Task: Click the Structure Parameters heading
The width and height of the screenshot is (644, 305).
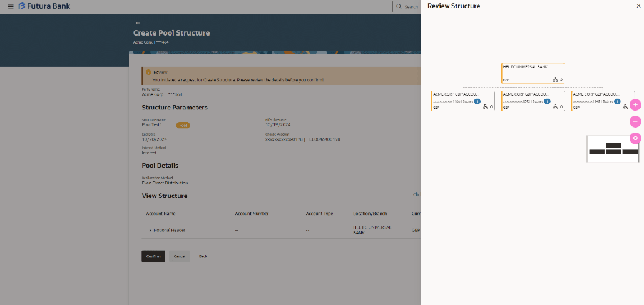Action: [175, 107]
